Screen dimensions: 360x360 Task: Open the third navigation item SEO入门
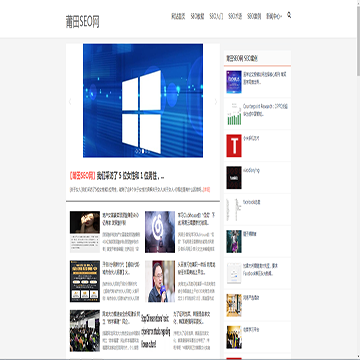click(x=216, y=16)
